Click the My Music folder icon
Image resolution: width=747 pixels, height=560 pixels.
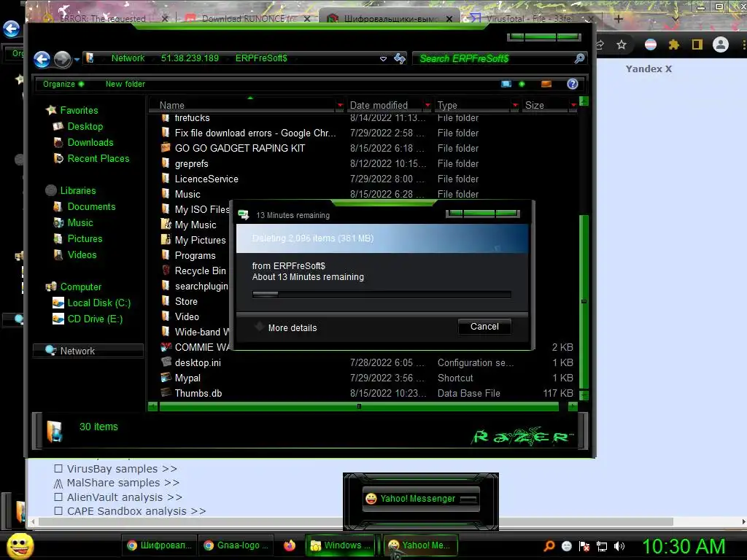[x=166, y=225]
